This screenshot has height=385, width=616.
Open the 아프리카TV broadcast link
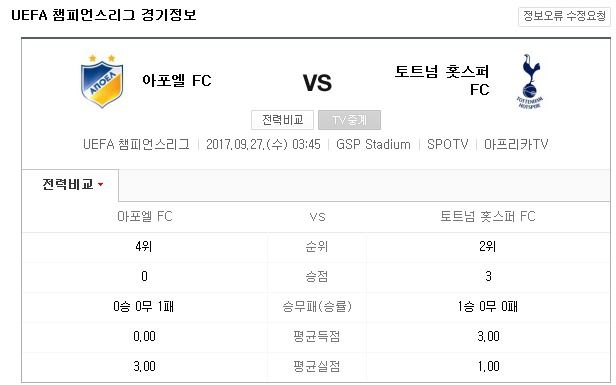(516, 144)
